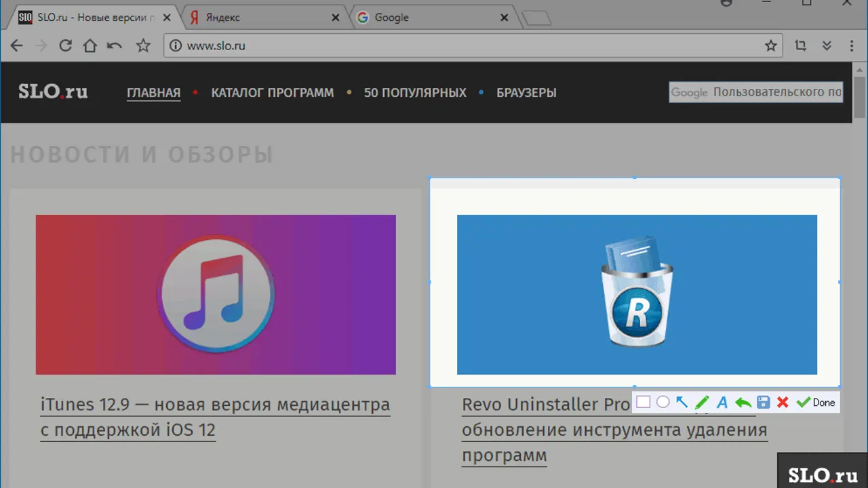Click the crop extension icon in toolbar
The width and height of the screenshot is (868, 488).
(800, 46)
